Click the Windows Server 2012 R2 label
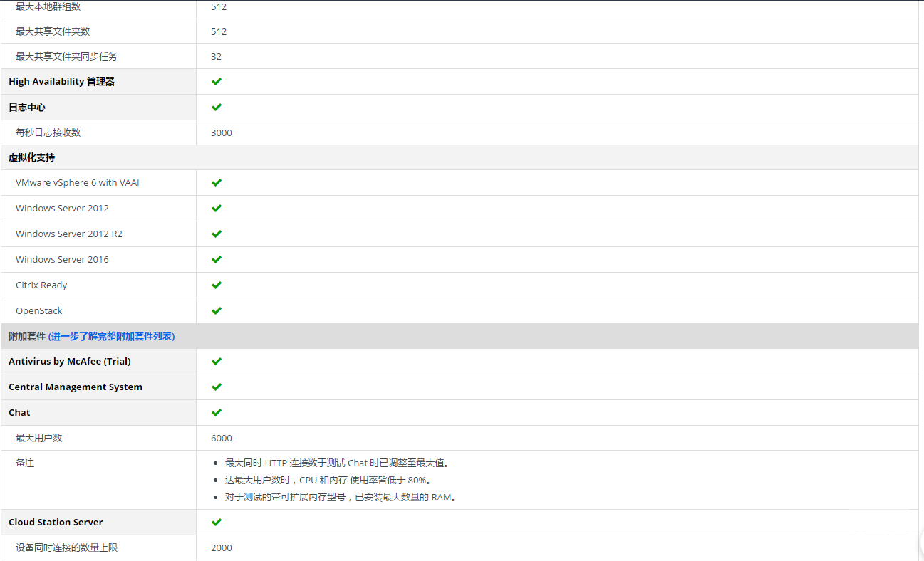Viewport: 924px width, 561px height. click(x=69, y=234)
